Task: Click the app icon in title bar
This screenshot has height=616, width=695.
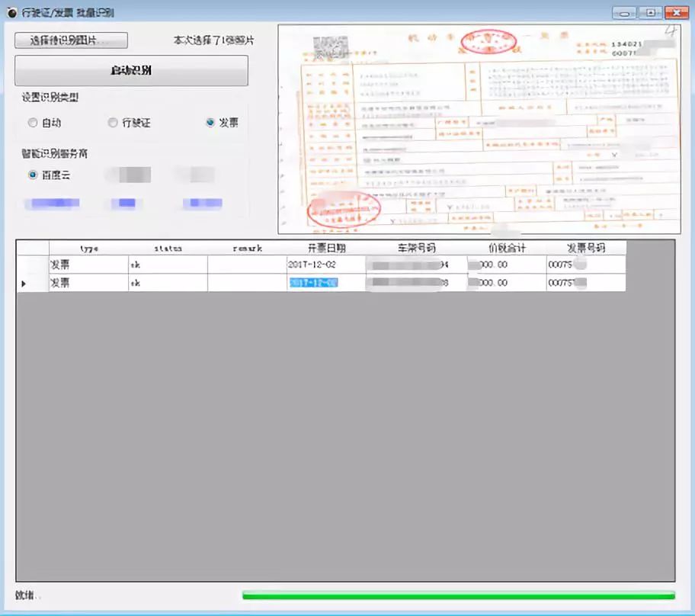Action: (11, 13)
